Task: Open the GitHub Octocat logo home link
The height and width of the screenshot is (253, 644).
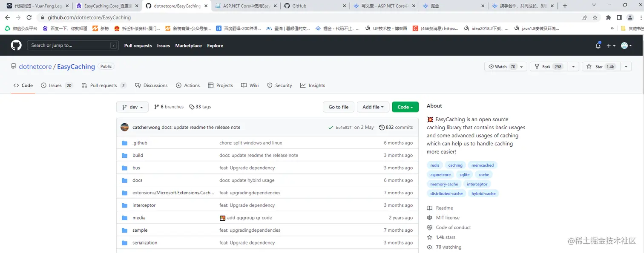Action: [x=16, y=45]
